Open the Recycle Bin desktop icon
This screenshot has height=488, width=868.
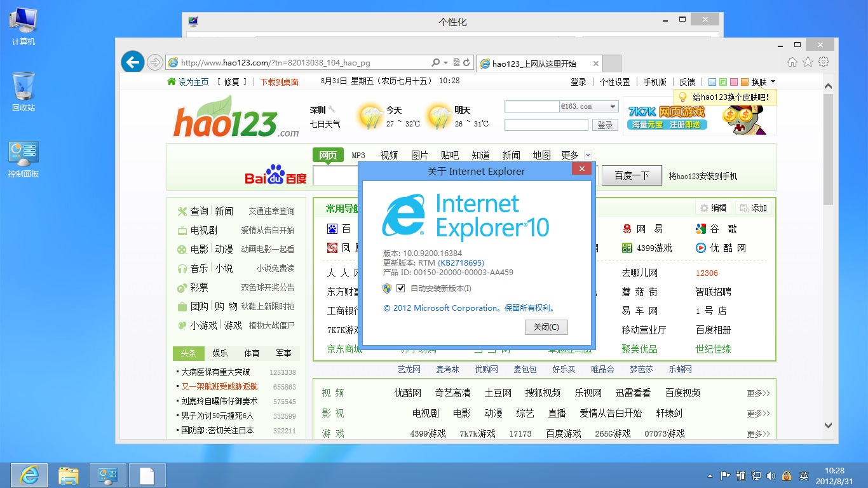(24, 92)
